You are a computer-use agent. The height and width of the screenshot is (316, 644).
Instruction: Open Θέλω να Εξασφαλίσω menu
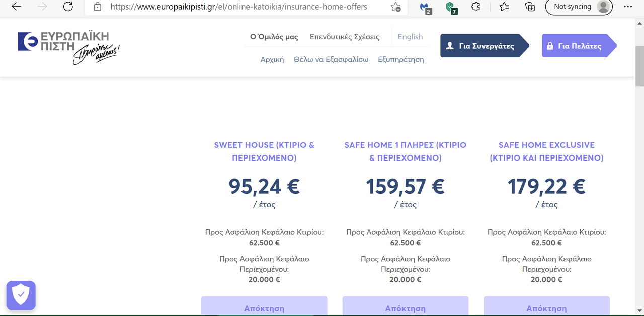click(331, 59)
